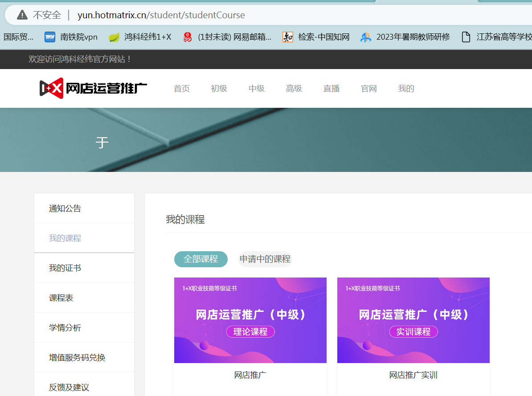This screenshot has height=396, width=532.
Task: Open 我的证书 in the sidebar
Action: [84, 268]
